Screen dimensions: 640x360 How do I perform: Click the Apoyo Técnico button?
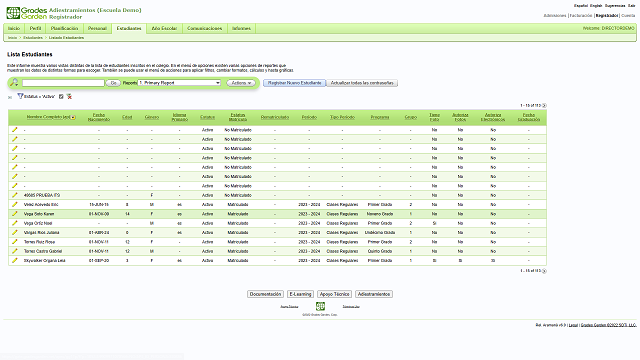tap(334, 294)
